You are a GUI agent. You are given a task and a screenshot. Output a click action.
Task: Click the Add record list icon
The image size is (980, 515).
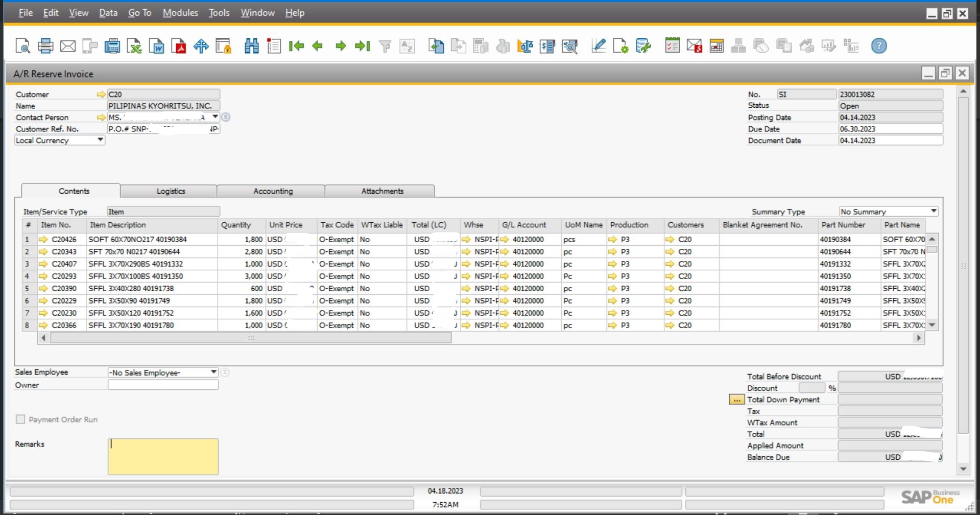pos(274,46)
